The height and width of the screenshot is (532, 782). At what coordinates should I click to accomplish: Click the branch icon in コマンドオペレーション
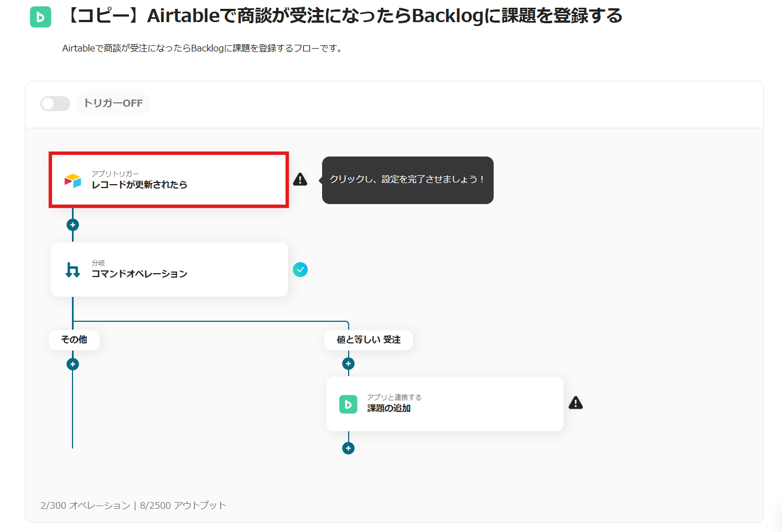point(72,269)
